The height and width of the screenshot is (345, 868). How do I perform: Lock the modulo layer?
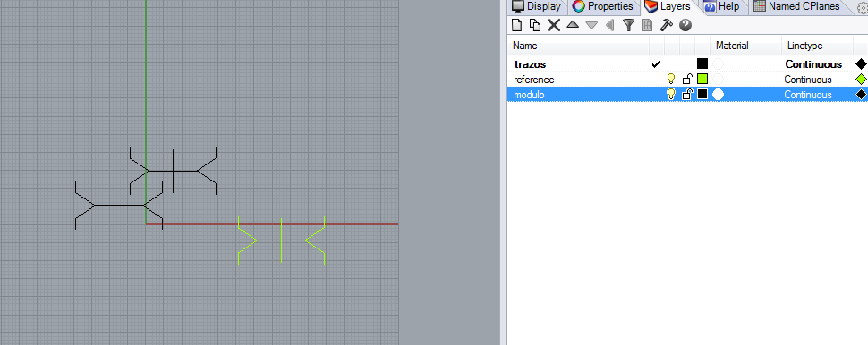[x=687, y=95]
